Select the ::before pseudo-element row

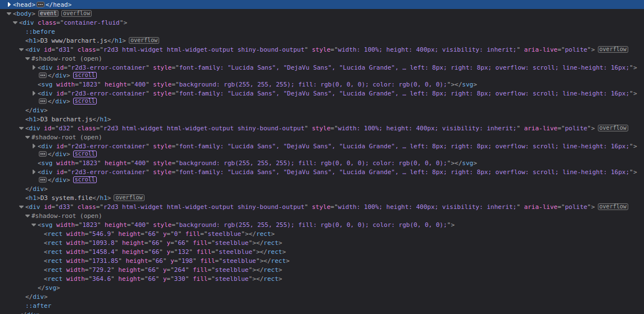tap(40, 31)
